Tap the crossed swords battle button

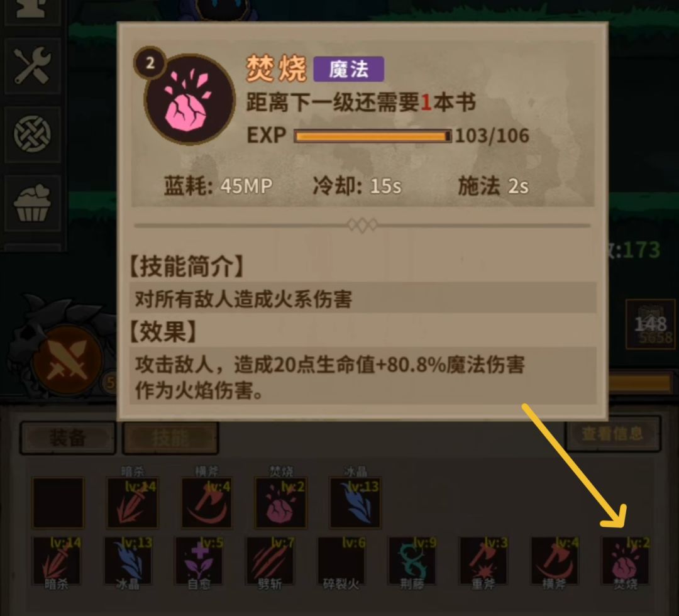click(67, 360)
